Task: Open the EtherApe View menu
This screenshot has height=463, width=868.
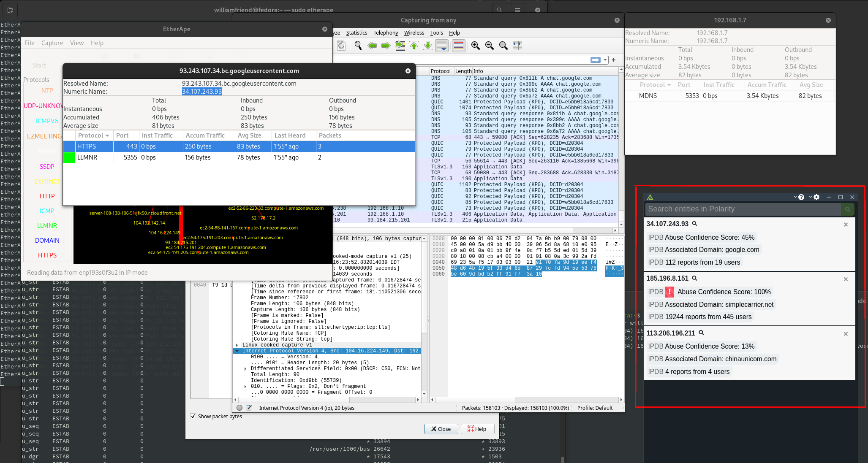Action: click(x=77, y=43)
